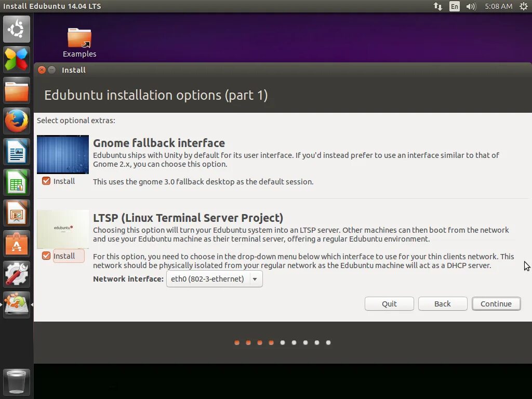The width and height of the screenshot is (532, 399).
Task: Click the 'Select optional extras:' label
Action: (76, 121)
